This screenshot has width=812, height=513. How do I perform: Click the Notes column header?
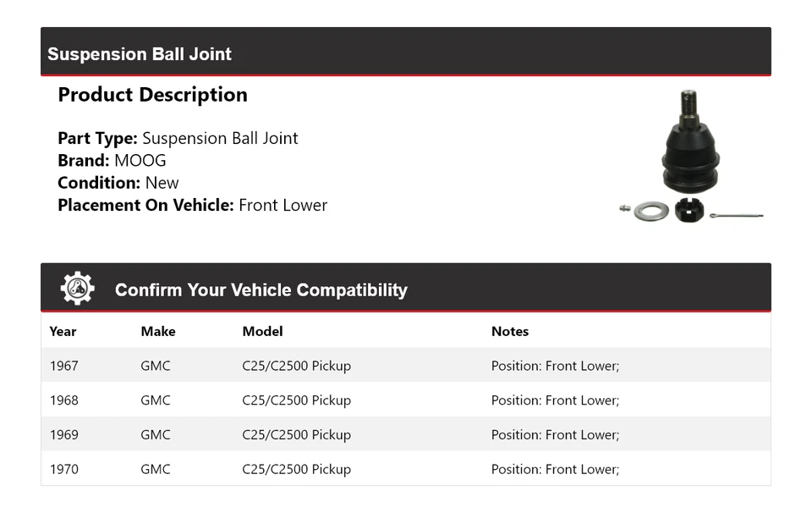510,331
